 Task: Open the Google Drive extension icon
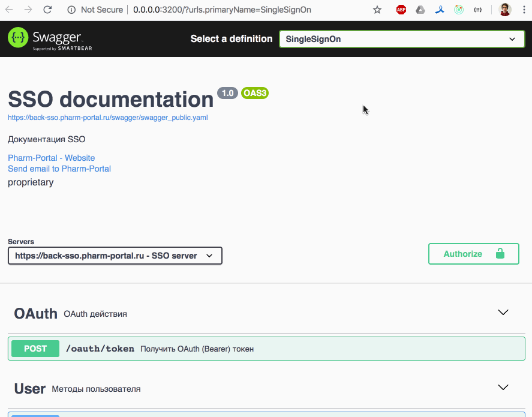click(x=420, y=10)
